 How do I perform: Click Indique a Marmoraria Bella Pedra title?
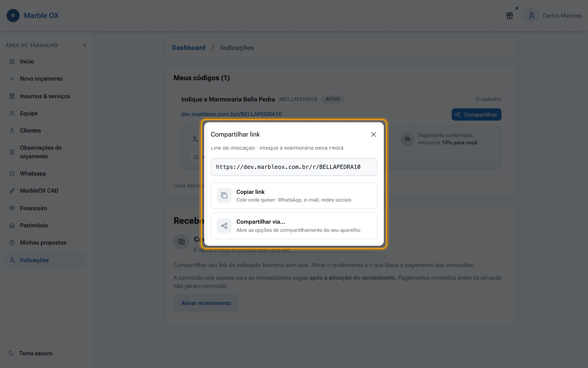228,99
